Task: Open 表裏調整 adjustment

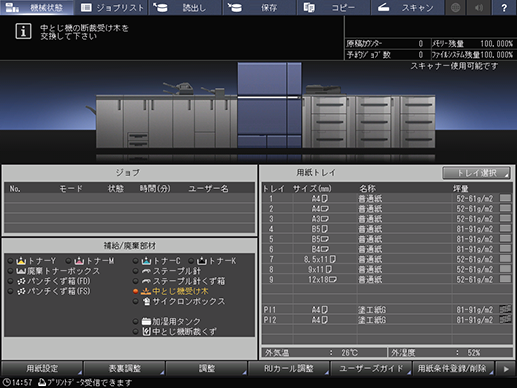Action: (x=124, y=368)
